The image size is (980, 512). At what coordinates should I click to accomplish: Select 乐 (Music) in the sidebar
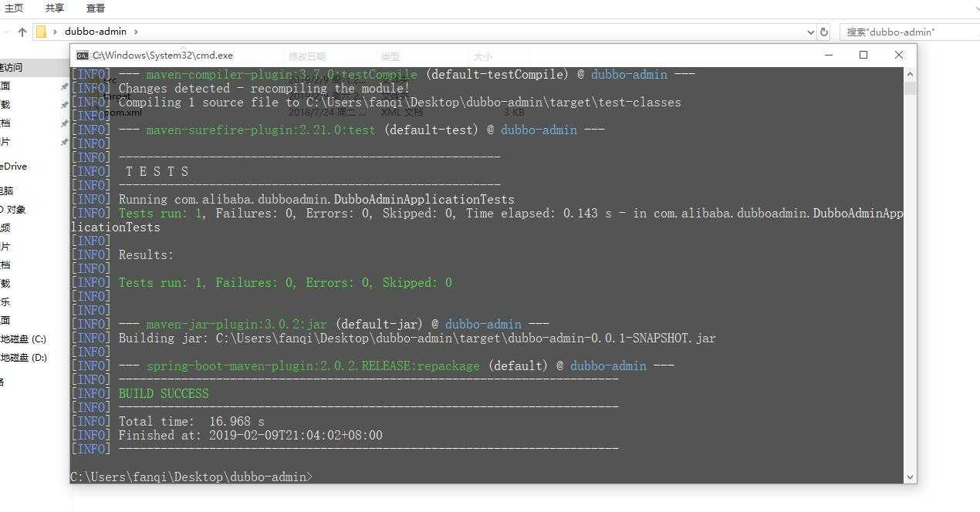(x=5, y=301)
